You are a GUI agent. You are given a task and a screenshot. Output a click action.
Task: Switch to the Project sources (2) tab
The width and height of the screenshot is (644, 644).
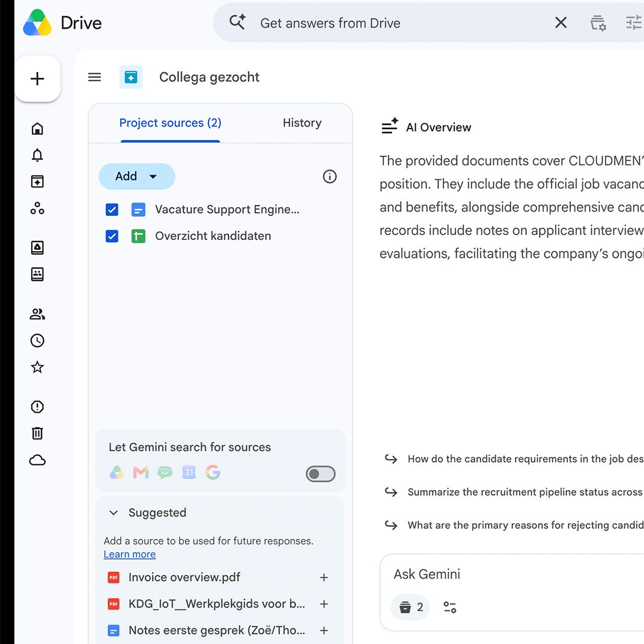170,123
